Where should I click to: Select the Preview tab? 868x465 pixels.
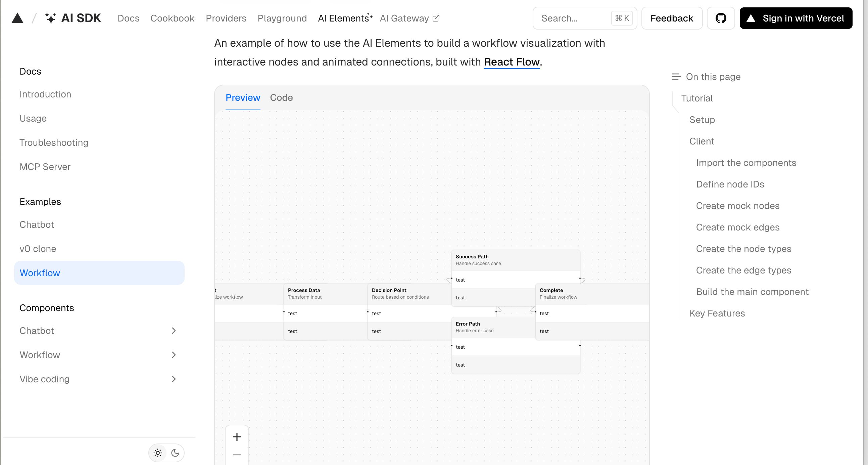pyautogui.click(x=243, y=98)
